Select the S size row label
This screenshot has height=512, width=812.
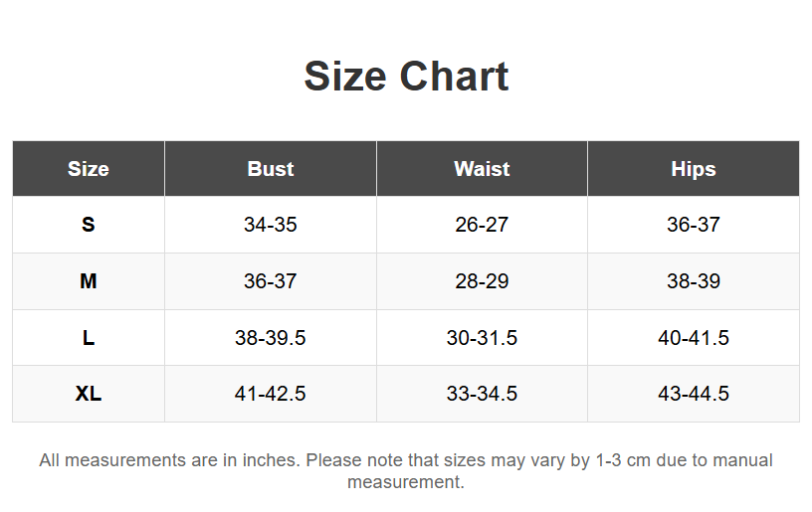pyautogui.click(x=89, y=225)
